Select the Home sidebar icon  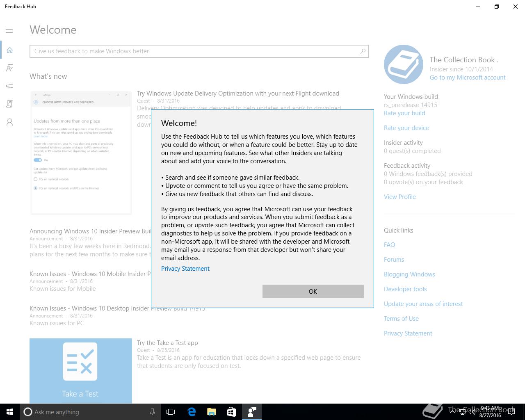[x=9, y=50]
